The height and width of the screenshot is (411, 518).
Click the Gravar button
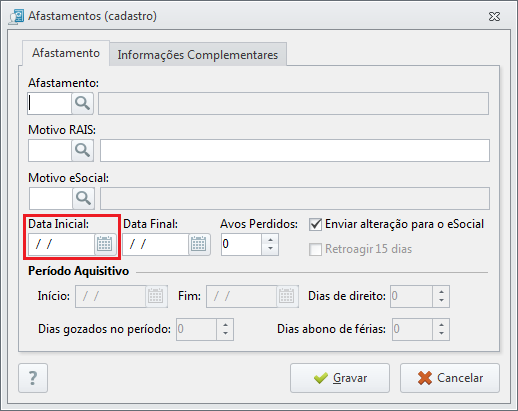tap(340, 378)
